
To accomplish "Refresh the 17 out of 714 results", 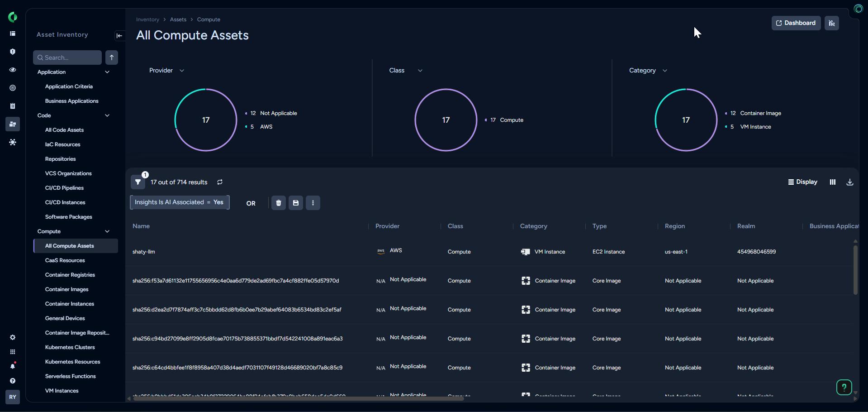I will [x=220, y=182].
